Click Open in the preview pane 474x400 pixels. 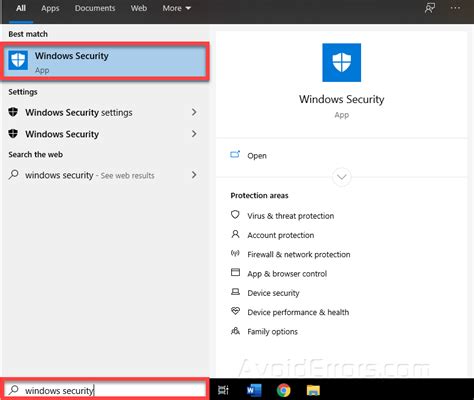257,156
